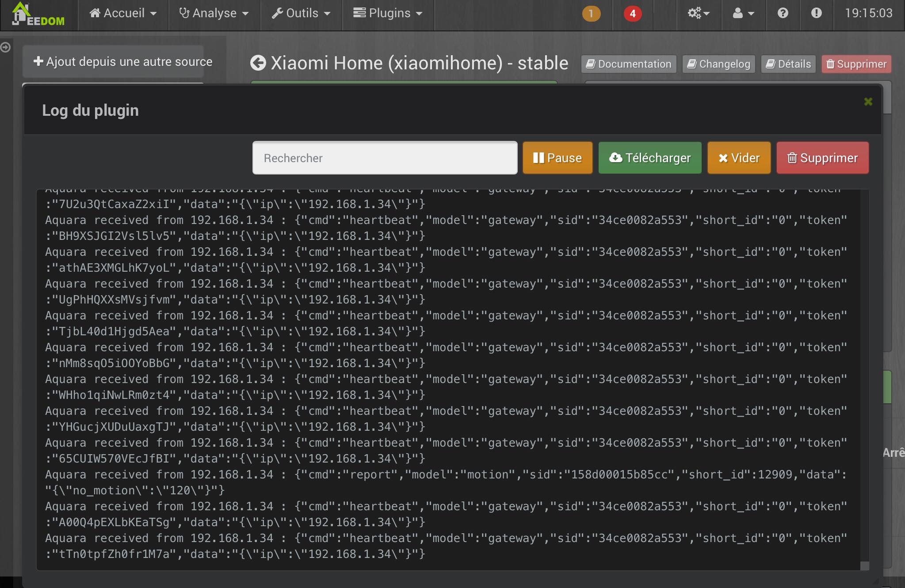905x588 pixels.
Task: Click the log line with token A00Q4pEXLbKEaTSg
Action: [x=235, y=522]
